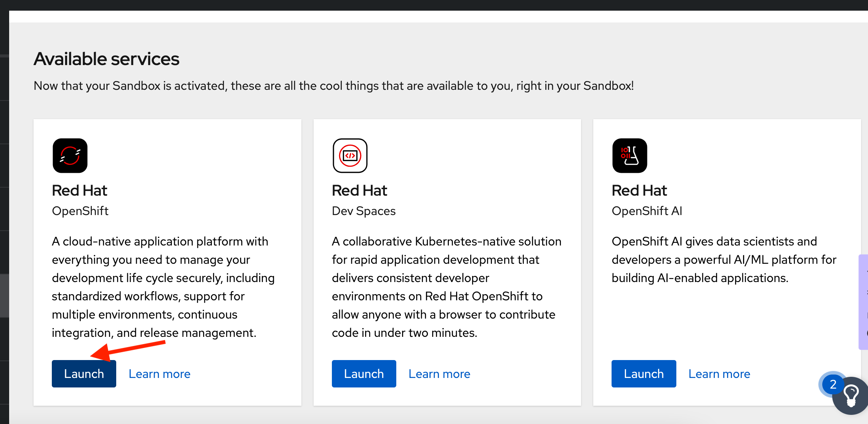Open Learn more link for OpenShift

159,374
